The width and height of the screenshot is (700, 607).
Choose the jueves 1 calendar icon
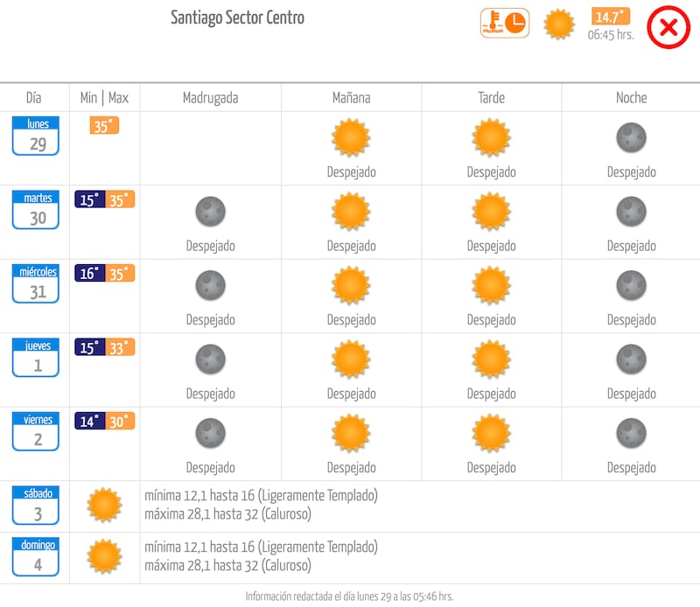36,359
